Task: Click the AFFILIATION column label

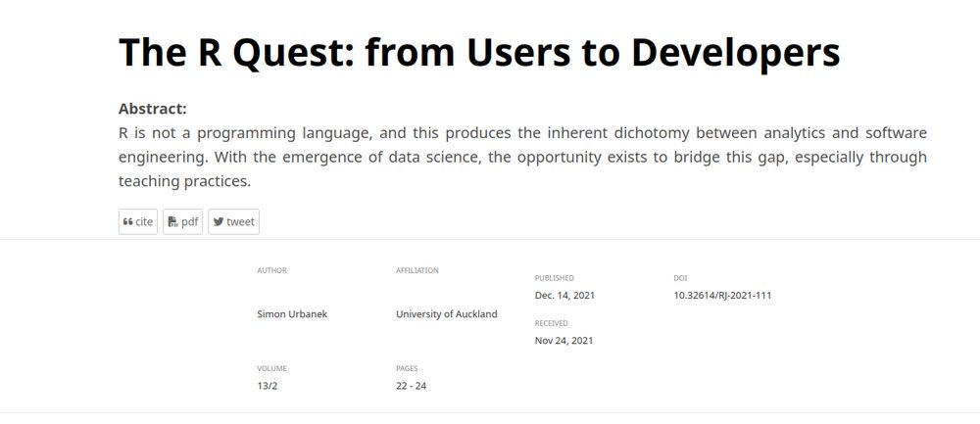Action: pos(416,270)
